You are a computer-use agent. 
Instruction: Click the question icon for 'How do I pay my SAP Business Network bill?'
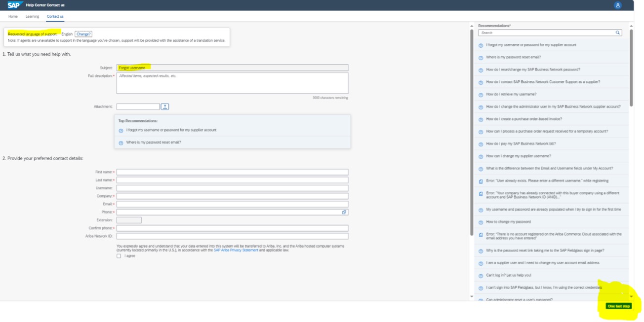[x=481, y=144]
